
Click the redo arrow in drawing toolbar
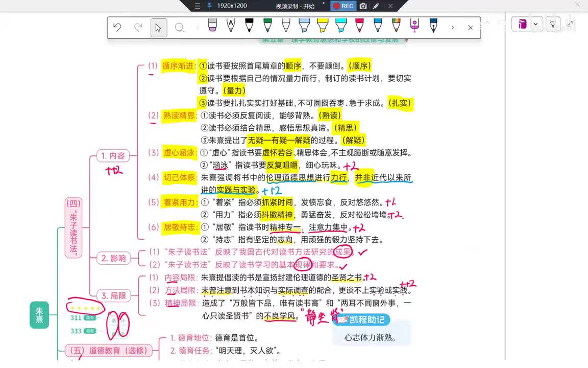(138, 27)
